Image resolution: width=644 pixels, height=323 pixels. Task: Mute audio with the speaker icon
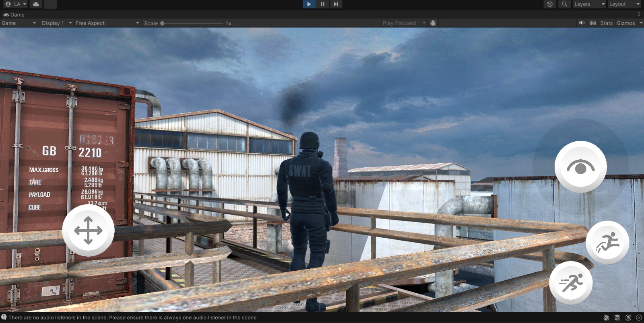click(582, 23)
